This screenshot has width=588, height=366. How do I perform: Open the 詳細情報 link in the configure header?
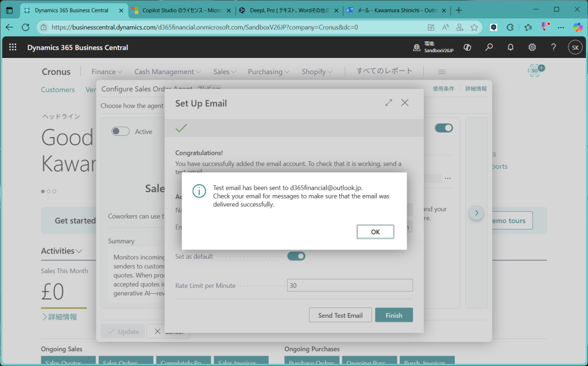point(476,89)
